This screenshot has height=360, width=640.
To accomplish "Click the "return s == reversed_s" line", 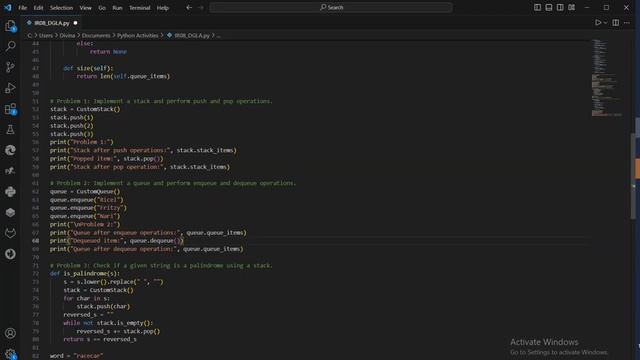I will (x=100, y=339).
